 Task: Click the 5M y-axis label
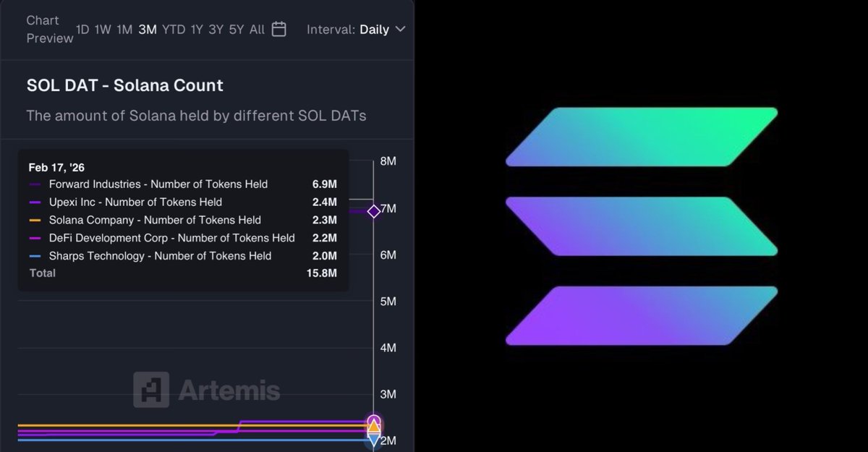388,302
